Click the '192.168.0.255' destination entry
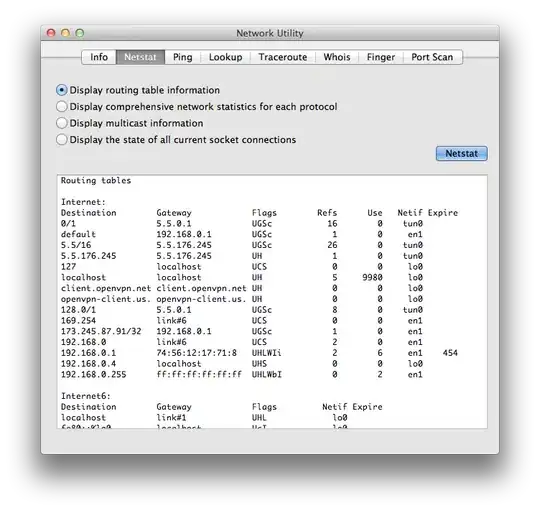Viewport: 540px width, 511px height. click(93, 375)
